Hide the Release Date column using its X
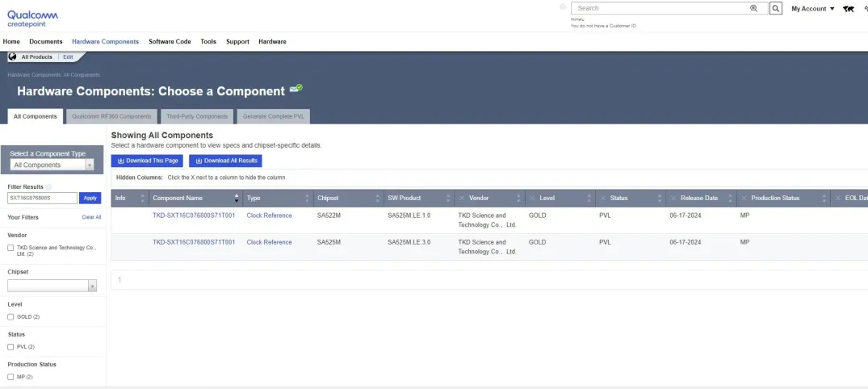The width and height of the screenshot is (868, 389). tap(673, 198)
